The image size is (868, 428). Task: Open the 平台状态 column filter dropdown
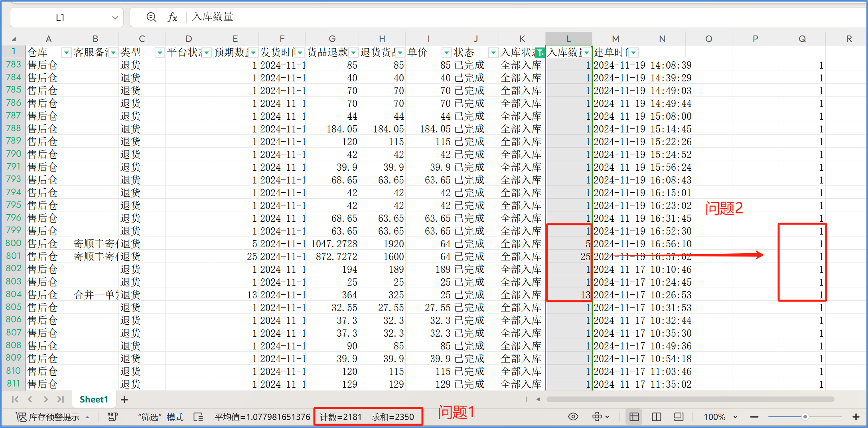click(207, 53)
